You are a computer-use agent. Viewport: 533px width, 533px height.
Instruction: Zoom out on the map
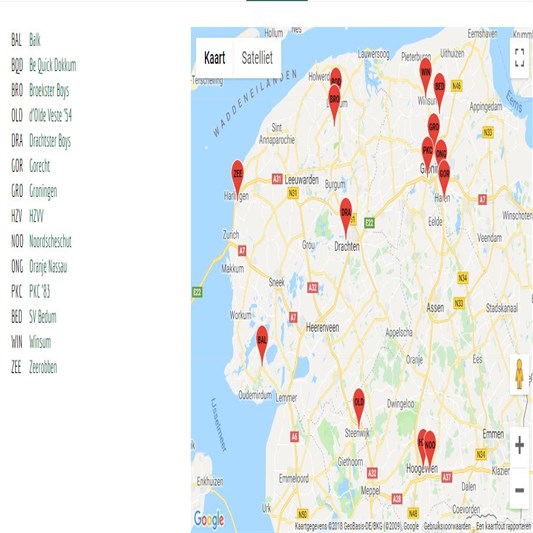point(519,490)
